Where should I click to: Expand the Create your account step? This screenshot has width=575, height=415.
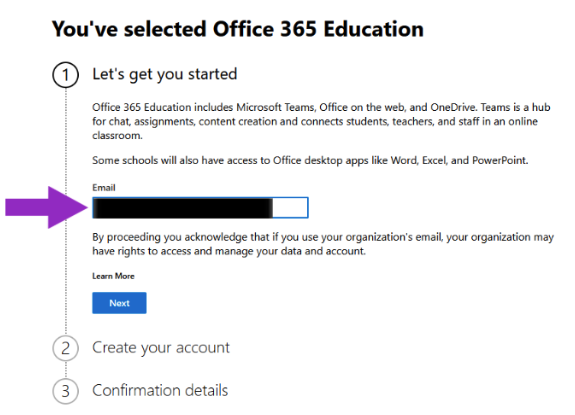pyautogui.click(x=161, y=348)
